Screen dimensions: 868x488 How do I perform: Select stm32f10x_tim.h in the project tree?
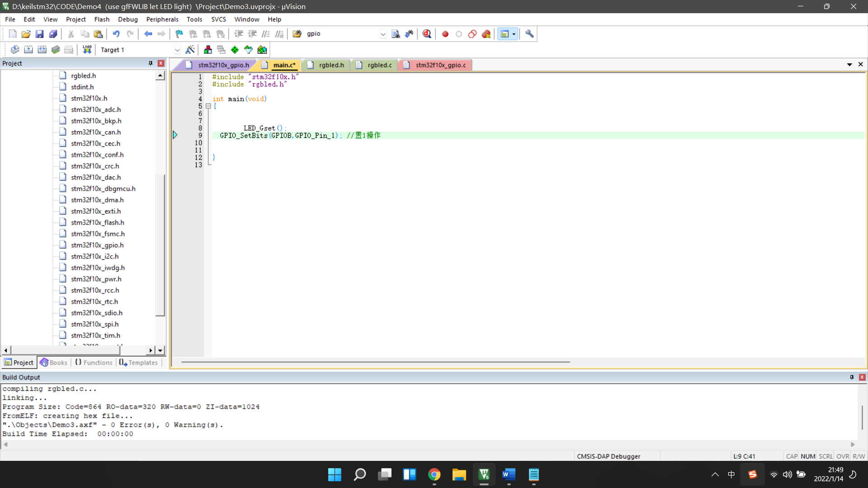click(x=95, y=335)
